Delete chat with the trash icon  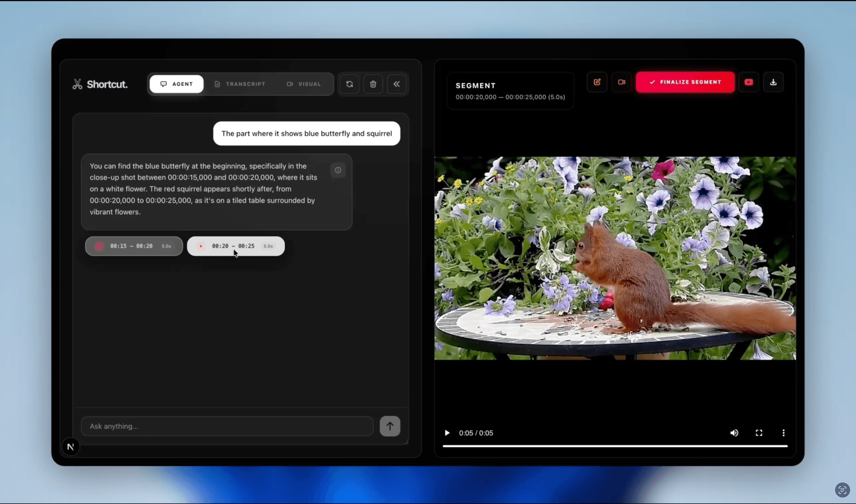click(373, 84)
